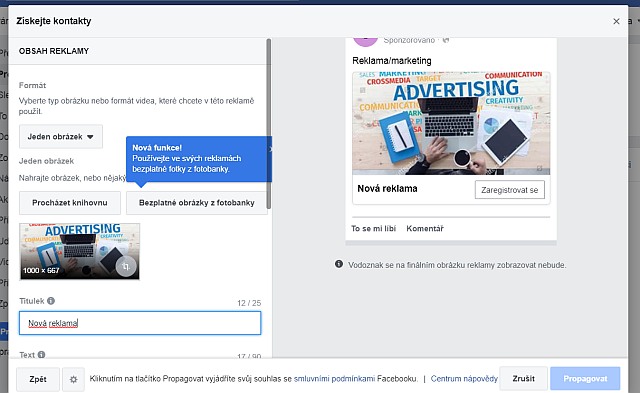
Task: Click Bezplatné obrázky z fotobanky button
Action: pyautogui.click(x=197, y=203)
